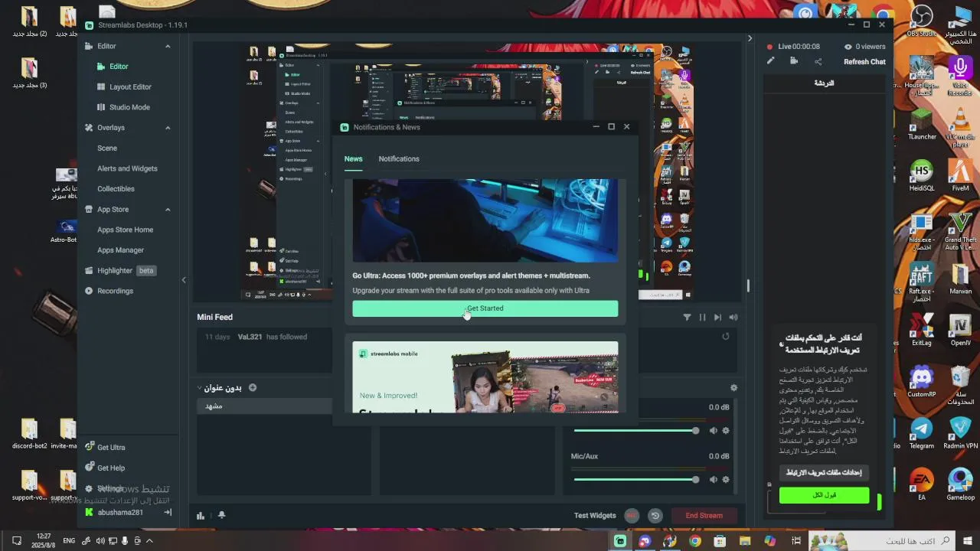Mute the desktop audio source above Mic/Aux
This screenshot has height=551, width=980.
click(x=714, y=431)
